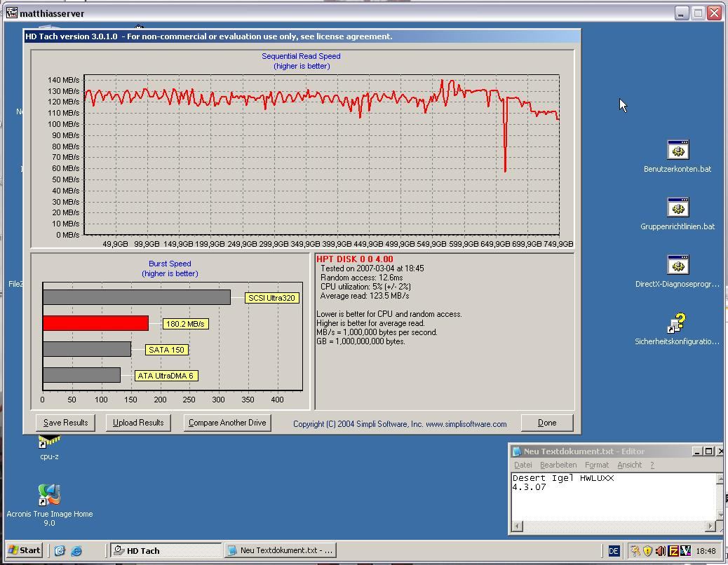The width and height of the screenshot is (728, 565).
Task: Click the volume speaker tray icon
Action: tap(660, 551)
